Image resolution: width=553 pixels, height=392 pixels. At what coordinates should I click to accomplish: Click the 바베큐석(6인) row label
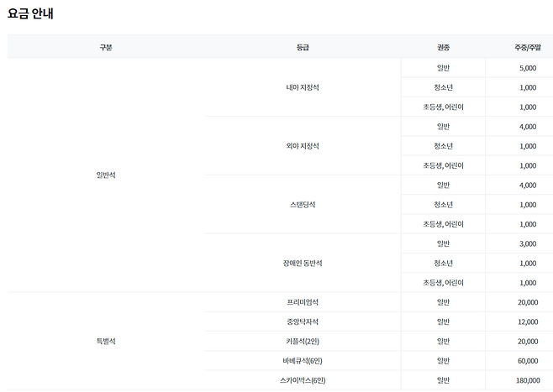tap(303, 361)
